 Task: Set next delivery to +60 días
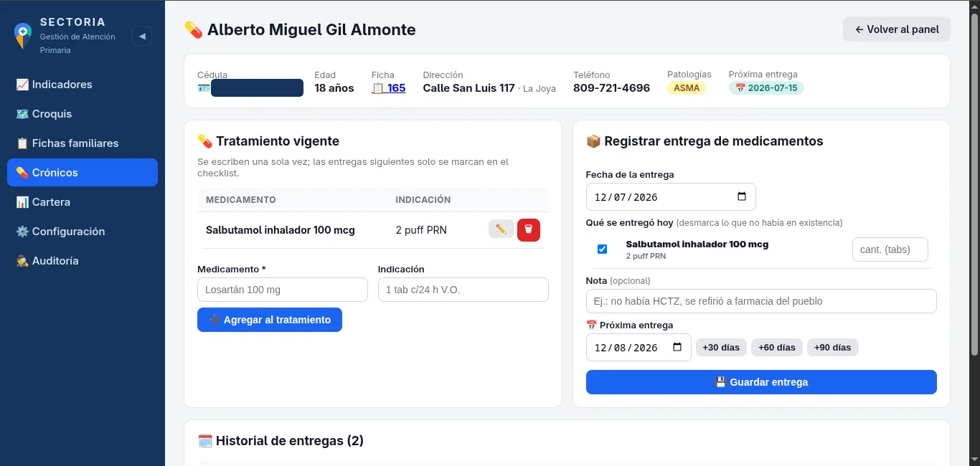pyautogui.click(x=777, y=348)
